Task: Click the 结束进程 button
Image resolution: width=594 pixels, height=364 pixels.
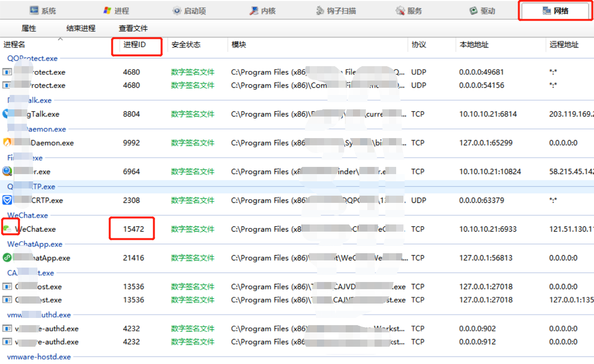Action: (x=81, y=28)
